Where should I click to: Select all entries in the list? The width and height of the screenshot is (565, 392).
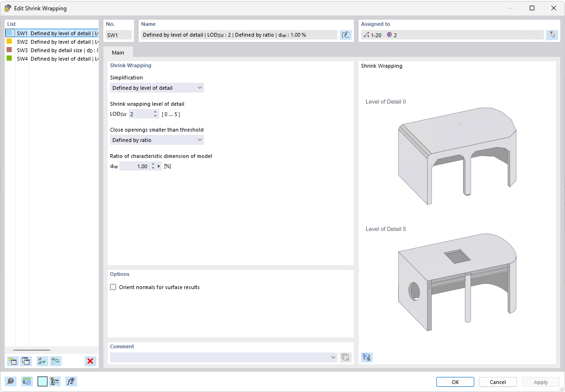42,361
